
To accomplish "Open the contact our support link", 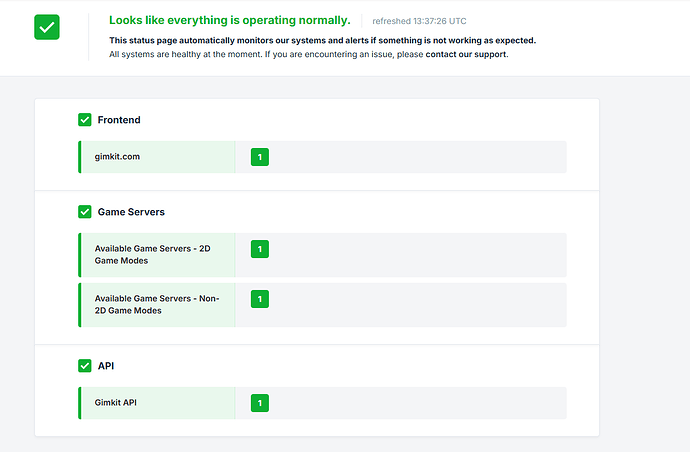I will [x=466, y=54].
